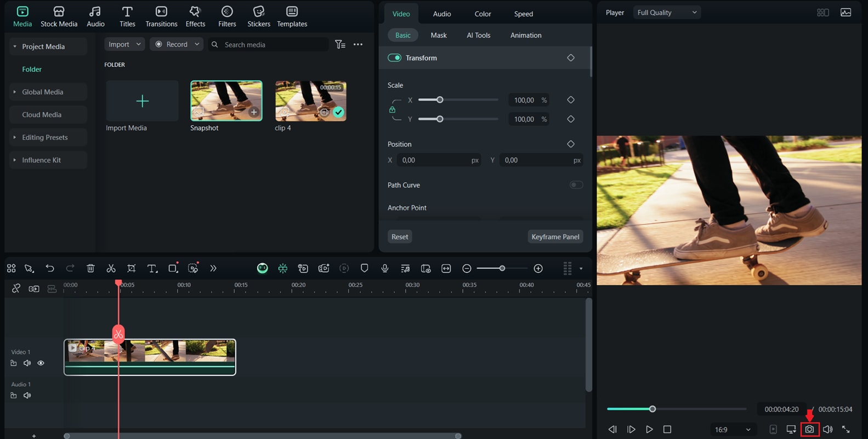This screenshot has height=439, width=868.
Task: Switch to the Color properties tab
Action: (x=483, y=14)
